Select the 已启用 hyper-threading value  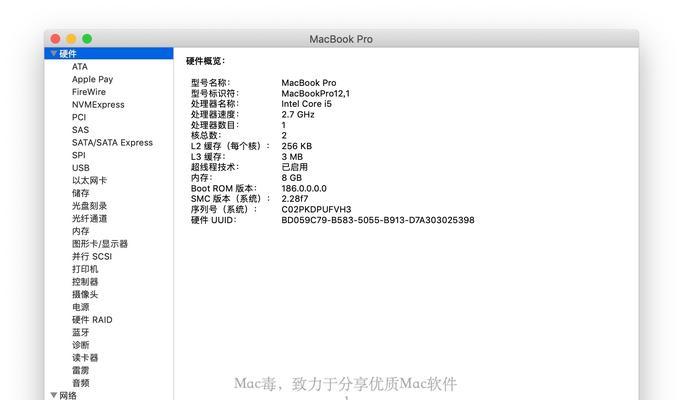pyautogui.click(x=294, y=167)
